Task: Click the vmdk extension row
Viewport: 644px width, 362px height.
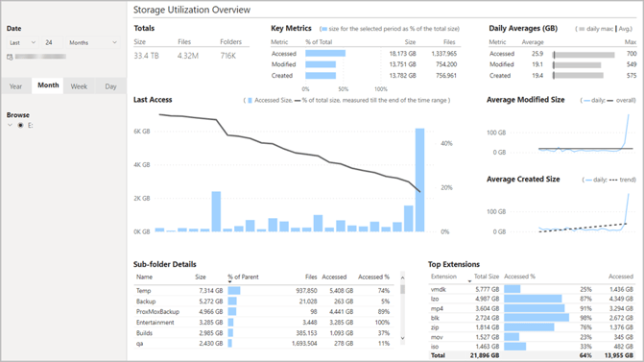Action: point(533,289)
